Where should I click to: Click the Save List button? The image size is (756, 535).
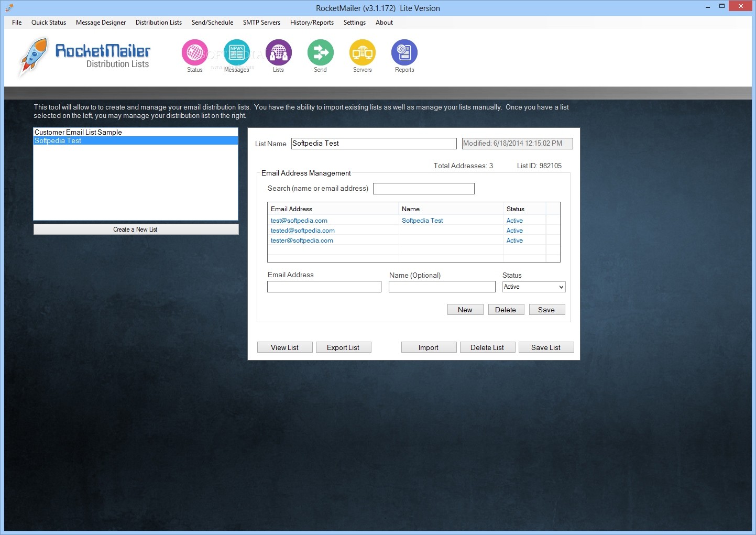coord(546,347)
